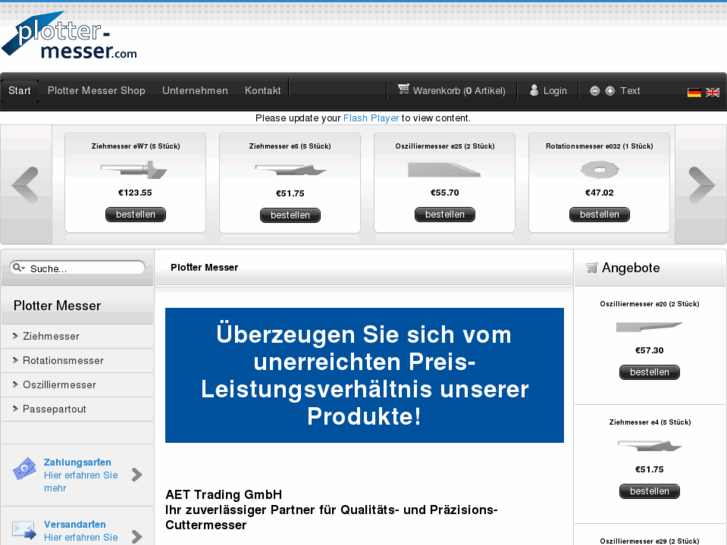727x545 pixels.
Task: Open the Zahlungsarten info link
Action: 81,474
